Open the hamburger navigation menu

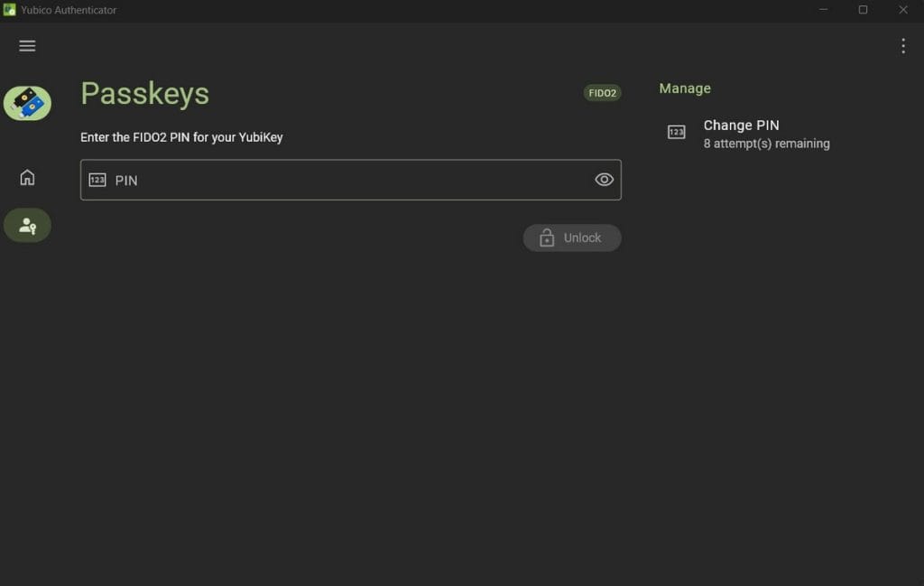(x=27, y=46)
